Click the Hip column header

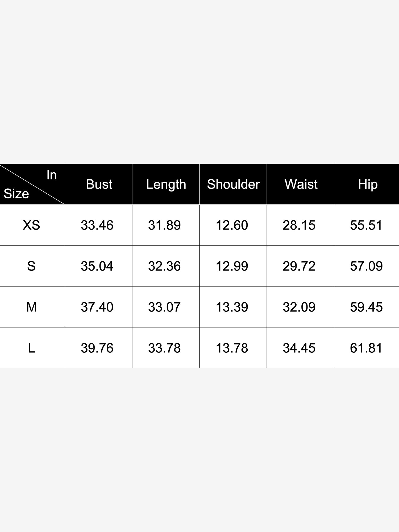pos(368,185)
